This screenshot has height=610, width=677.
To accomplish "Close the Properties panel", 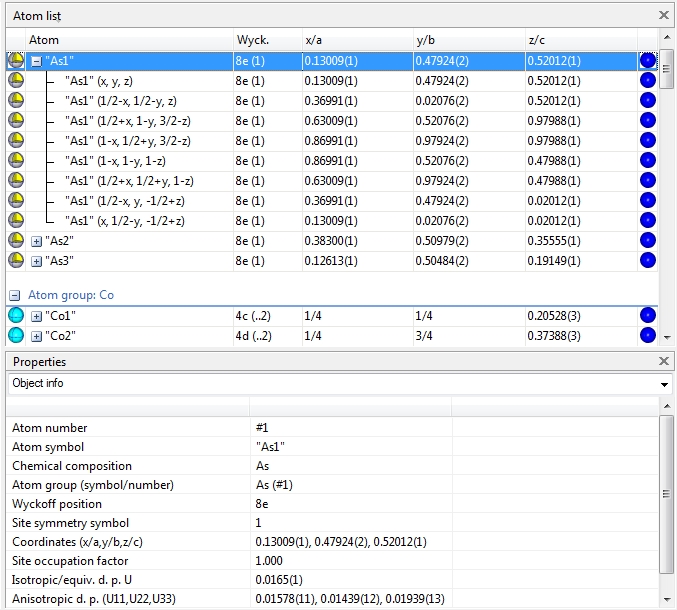I will 664,361.
